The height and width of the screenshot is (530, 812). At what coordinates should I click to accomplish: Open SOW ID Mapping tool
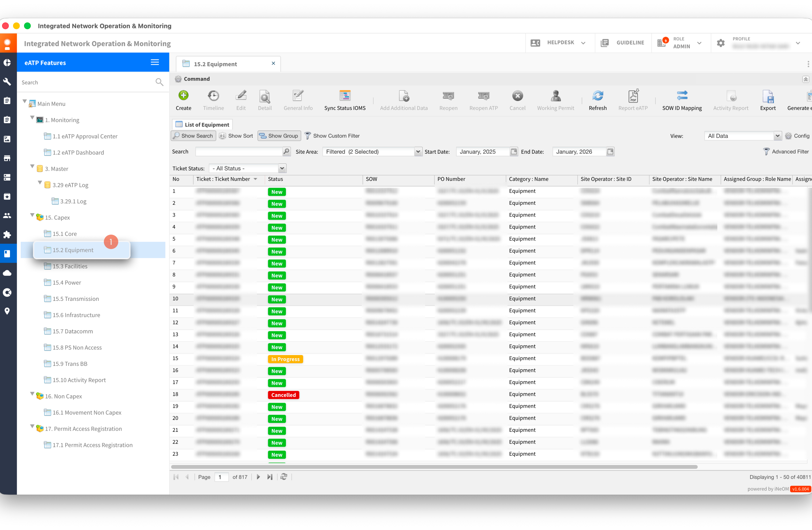(682, 96)
